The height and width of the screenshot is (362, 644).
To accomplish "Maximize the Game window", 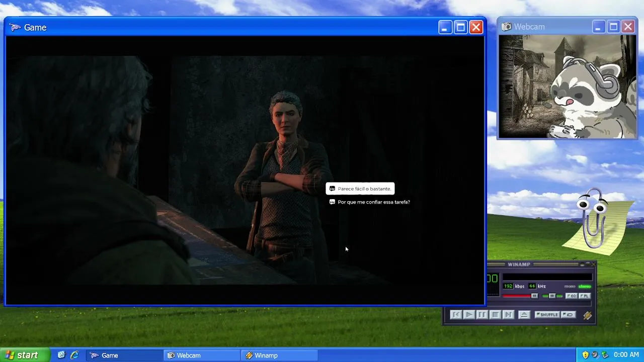I will [x=461, y=27].
